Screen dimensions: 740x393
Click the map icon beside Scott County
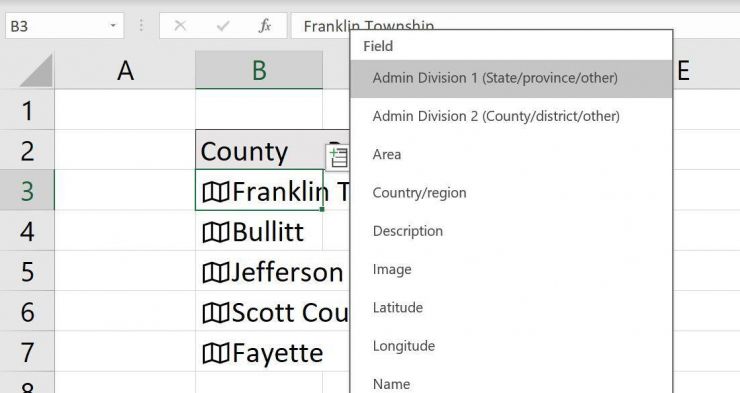(x=216, y=313)
